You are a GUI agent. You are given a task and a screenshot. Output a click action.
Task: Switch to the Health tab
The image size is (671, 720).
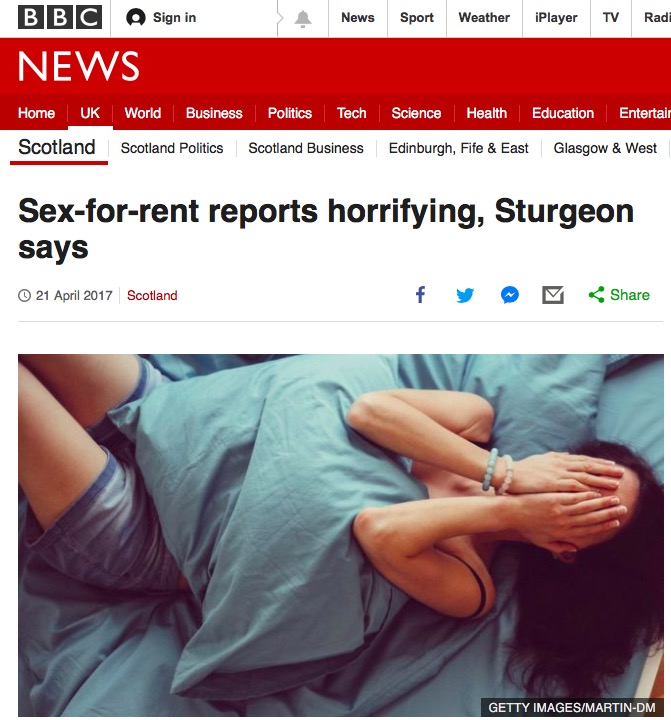487,113
